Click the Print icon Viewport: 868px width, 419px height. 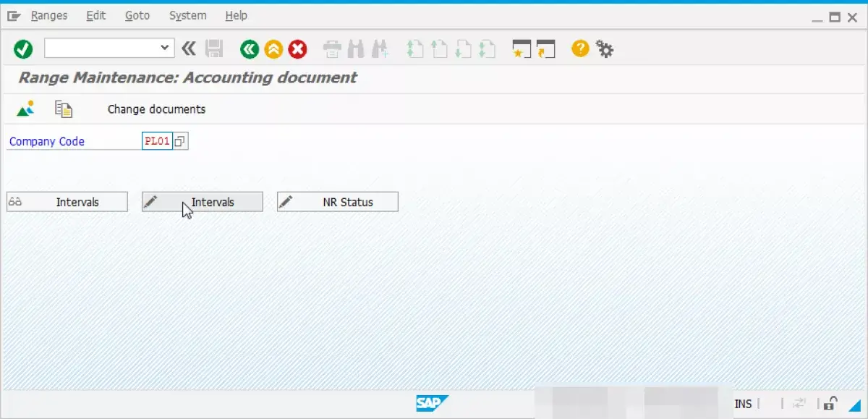click(x=332, y=49)
